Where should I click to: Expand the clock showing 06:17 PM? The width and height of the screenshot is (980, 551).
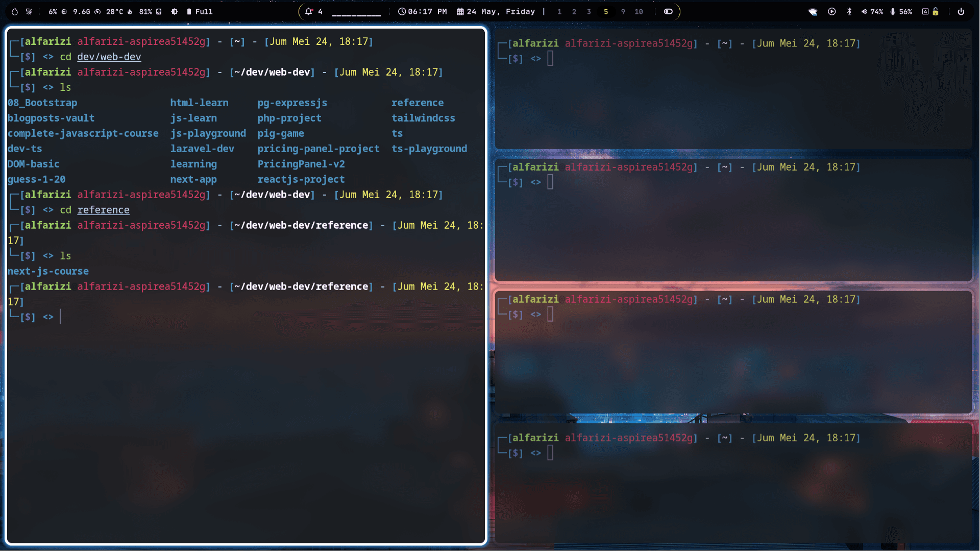[x=422, y=11]
